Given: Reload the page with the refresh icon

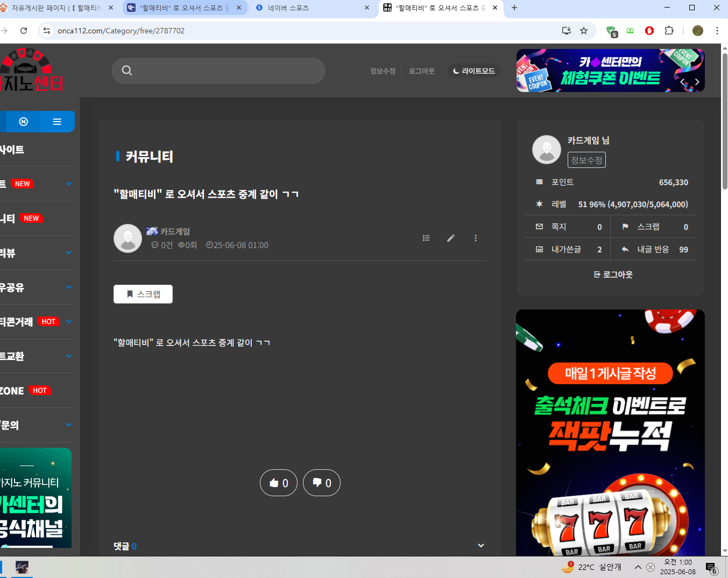Looking at the screenshot, I should (x=24, y=31).
